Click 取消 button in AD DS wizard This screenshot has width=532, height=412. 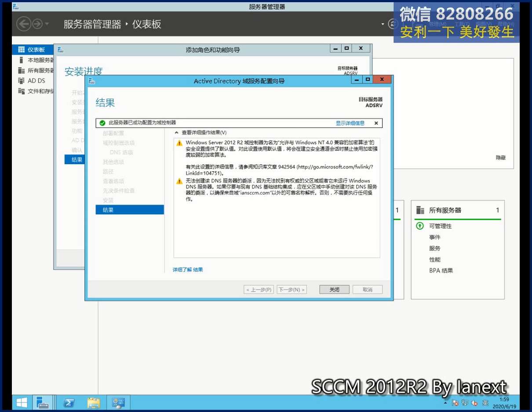pyautogui.click(x=368, y=289)
